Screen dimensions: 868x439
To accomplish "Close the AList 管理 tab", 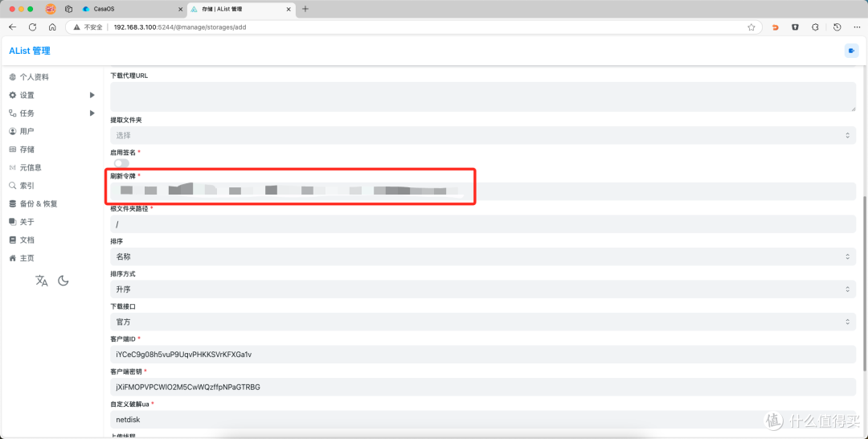I will [x=289, y=10].
